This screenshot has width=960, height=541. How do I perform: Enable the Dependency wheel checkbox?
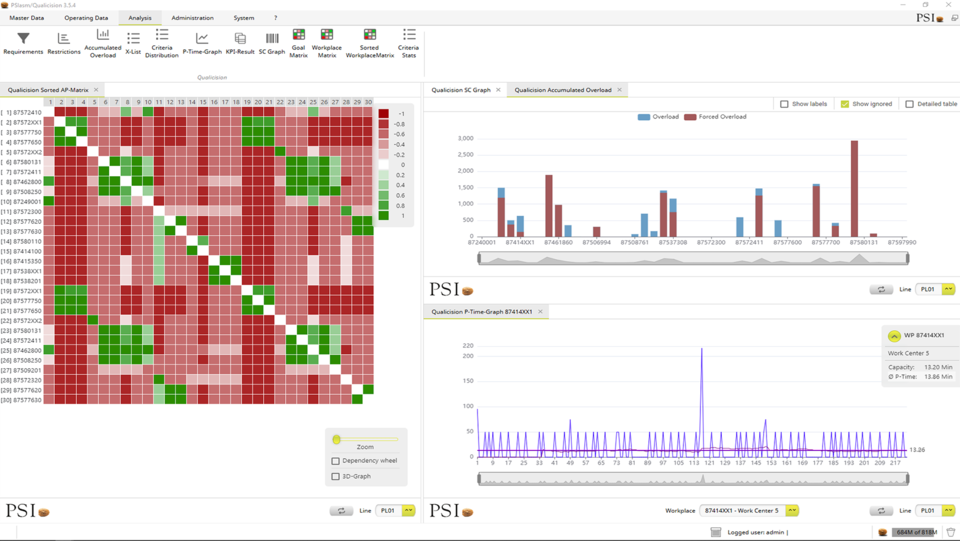point(336,461)
